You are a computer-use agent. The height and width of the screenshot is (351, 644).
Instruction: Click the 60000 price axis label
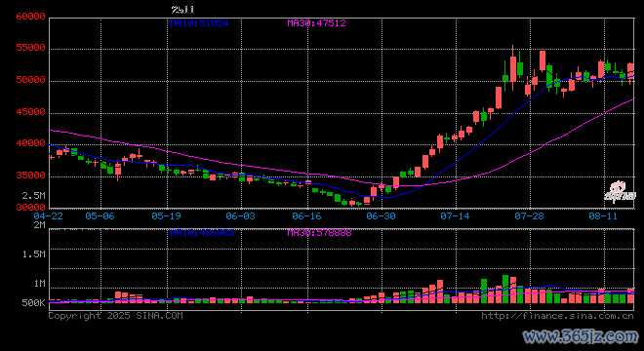(30, 17)
